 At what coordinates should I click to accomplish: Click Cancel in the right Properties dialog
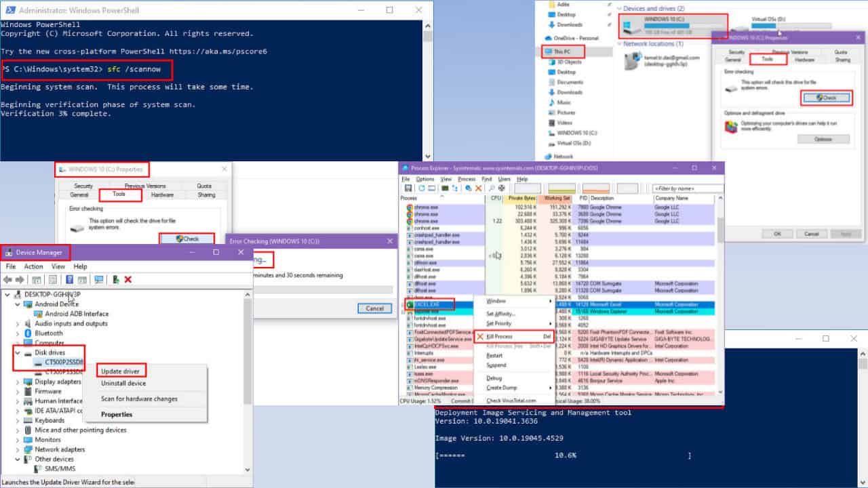click(812, 233)
